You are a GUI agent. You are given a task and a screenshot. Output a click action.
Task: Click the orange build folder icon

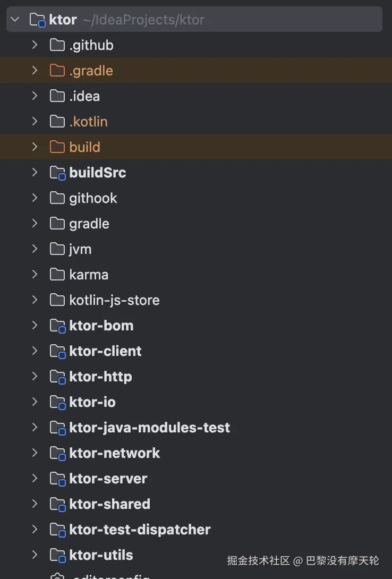(x=57, y=147)
